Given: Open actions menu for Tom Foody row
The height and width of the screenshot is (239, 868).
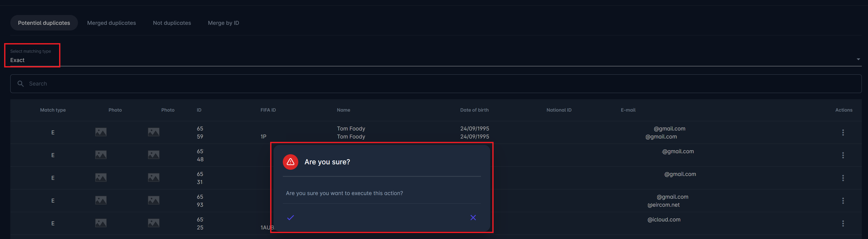Looking at the screenshot, I should point(843,133).
